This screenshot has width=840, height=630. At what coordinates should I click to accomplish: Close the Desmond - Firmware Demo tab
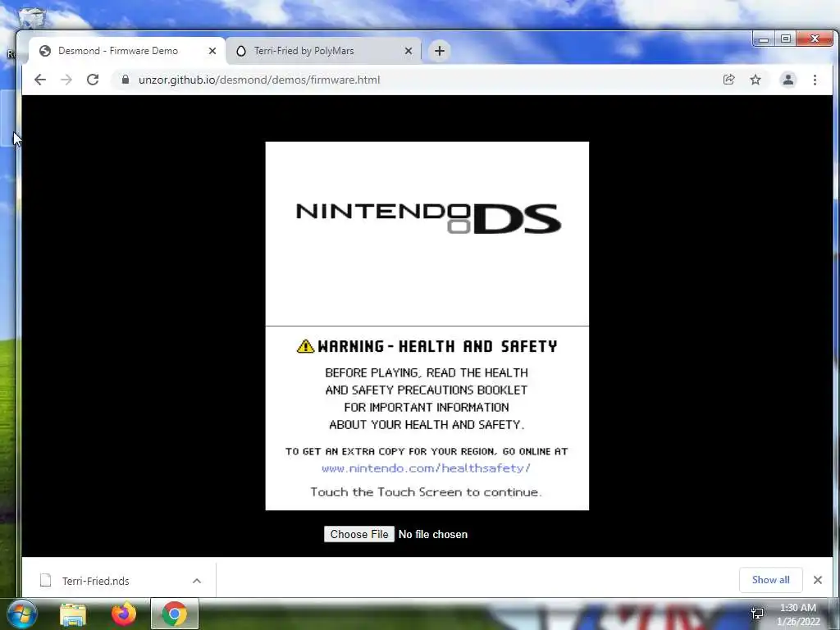[212, 51]
